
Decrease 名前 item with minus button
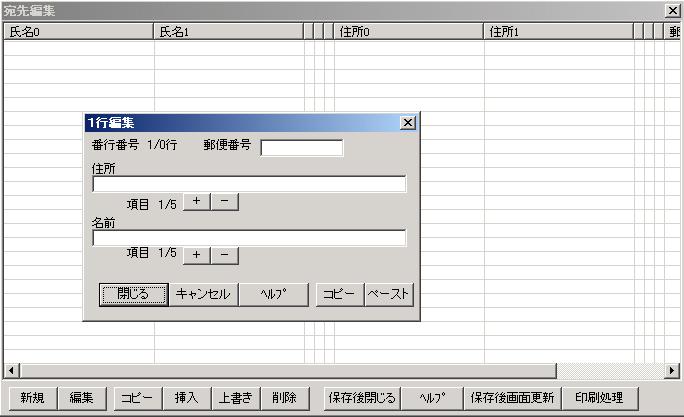(x=224, y=255)
